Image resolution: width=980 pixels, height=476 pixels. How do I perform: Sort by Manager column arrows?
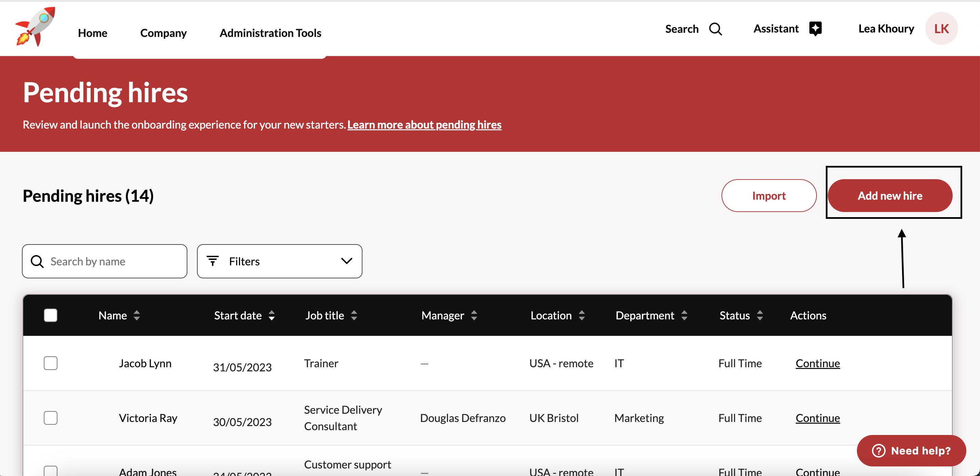(474, 315)
